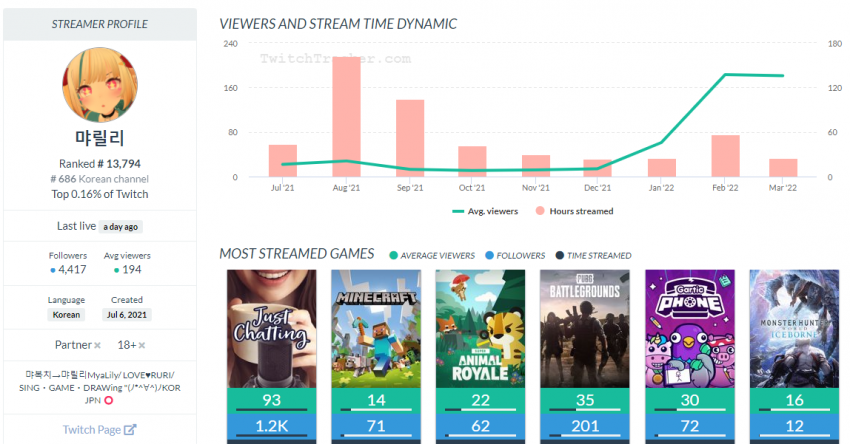Click the 18+ remove x icon
This screenshot has height=444, width=850.
pos(141,345)
